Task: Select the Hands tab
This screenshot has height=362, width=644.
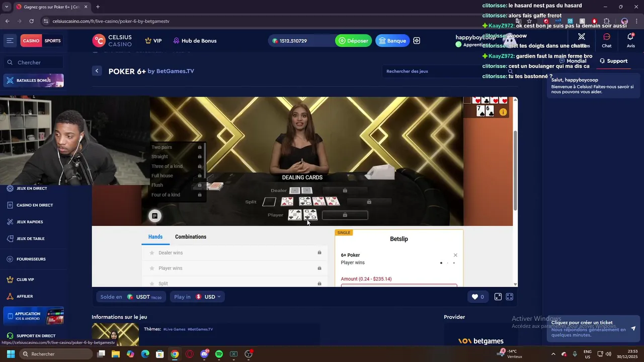Action: [x=155, y=237]
